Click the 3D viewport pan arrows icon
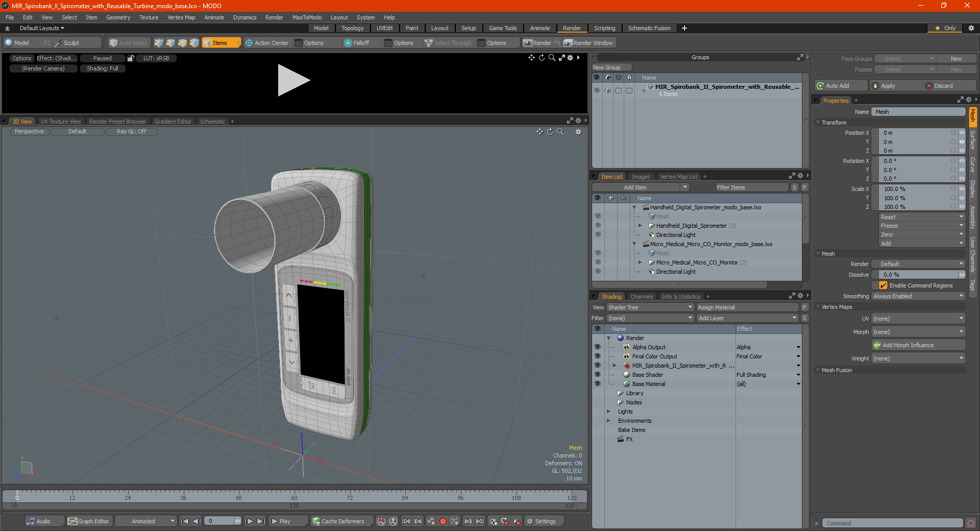The height and width of the screenshot is (531, 980). [540, 132]
